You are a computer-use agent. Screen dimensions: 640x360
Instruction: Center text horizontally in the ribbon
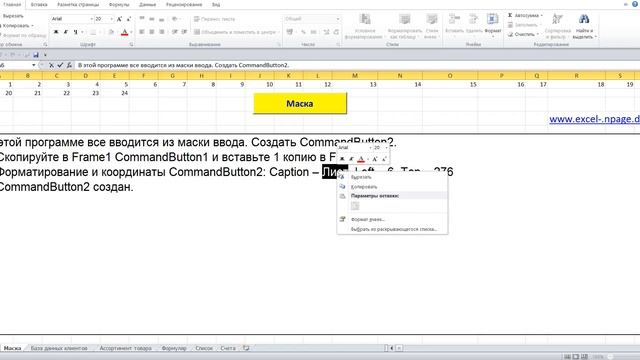[151, 32]
